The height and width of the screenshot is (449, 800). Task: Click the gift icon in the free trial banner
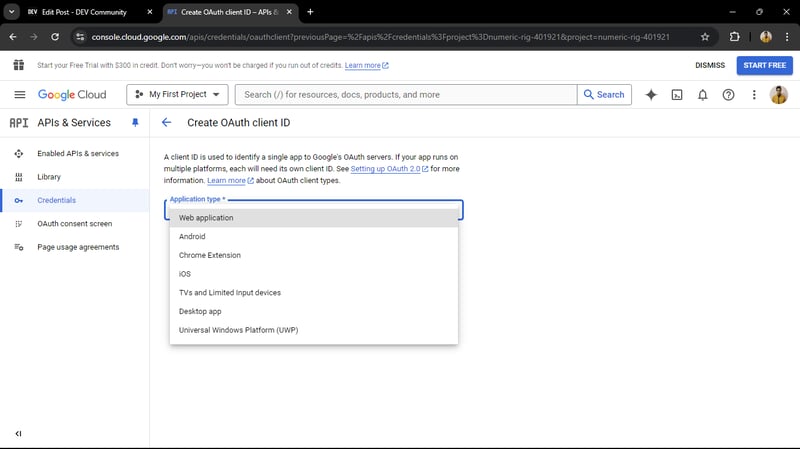(x=19, y=65)
